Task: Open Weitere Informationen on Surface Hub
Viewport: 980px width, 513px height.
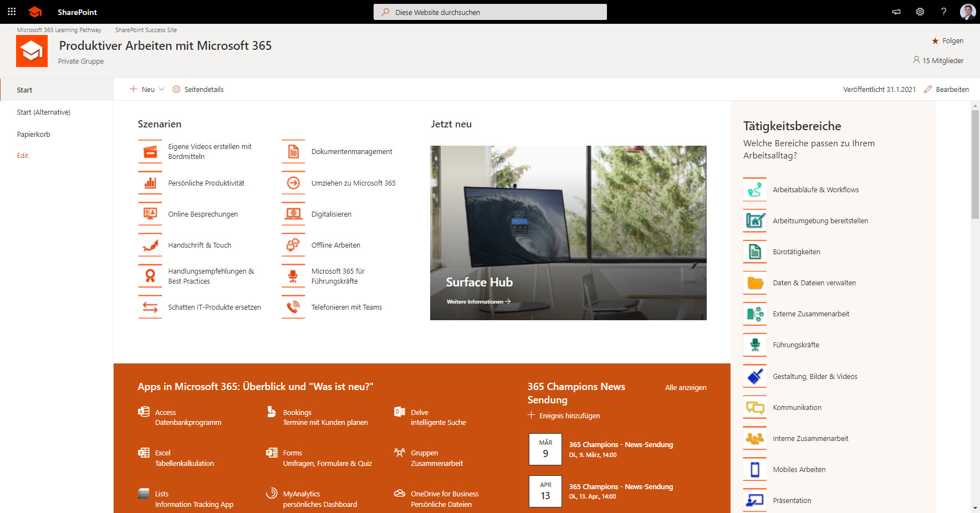Action: point(479,302)
